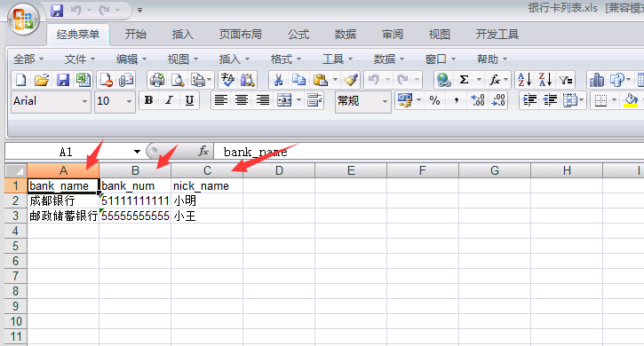Image resolution: width=644 pixels, height=346 pixels.
Task: Click the yellow fill color bucket
Action: coord(631,100)
